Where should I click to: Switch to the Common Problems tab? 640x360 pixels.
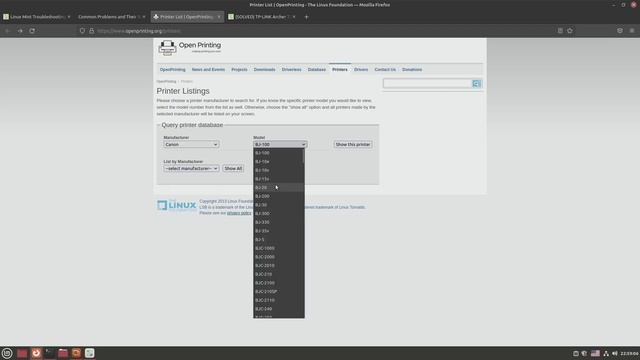click(110, 17)
